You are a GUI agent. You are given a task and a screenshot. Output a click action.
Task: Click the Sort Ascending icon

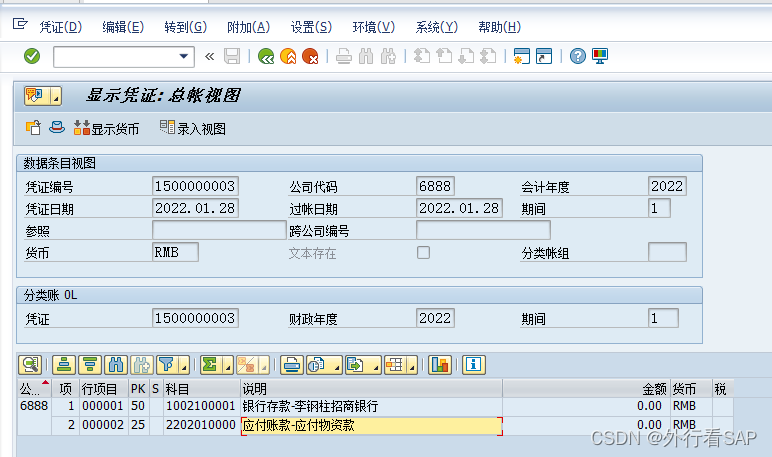(x=64, y=365)
